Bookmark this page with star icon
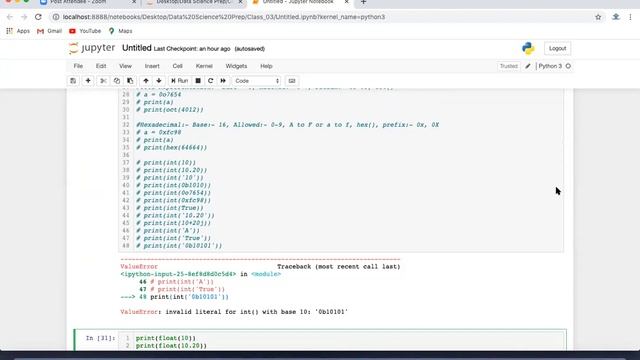Image resolution: width=640 pixels, height=360 pixels. pos(598,17)
